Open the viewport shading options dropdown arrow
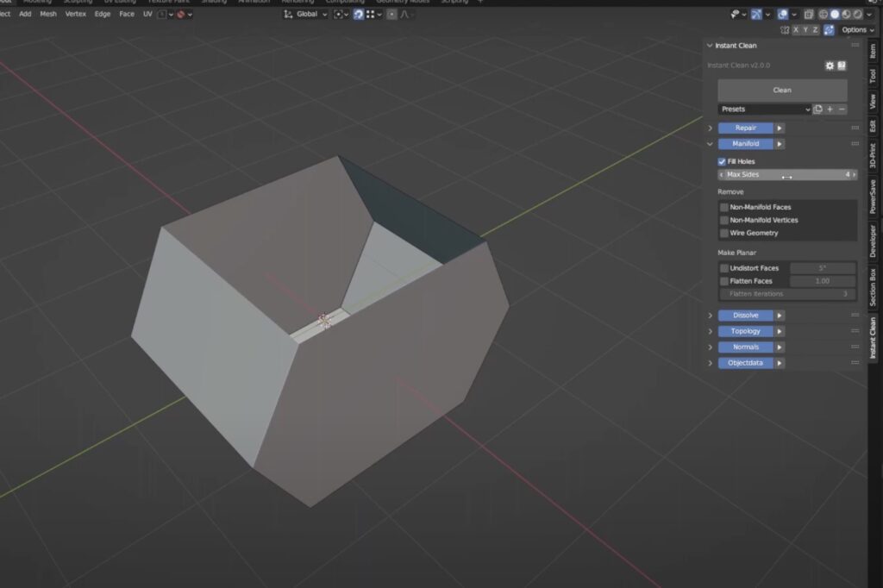This screenshot has height=588, width=883. click(869, 14)
